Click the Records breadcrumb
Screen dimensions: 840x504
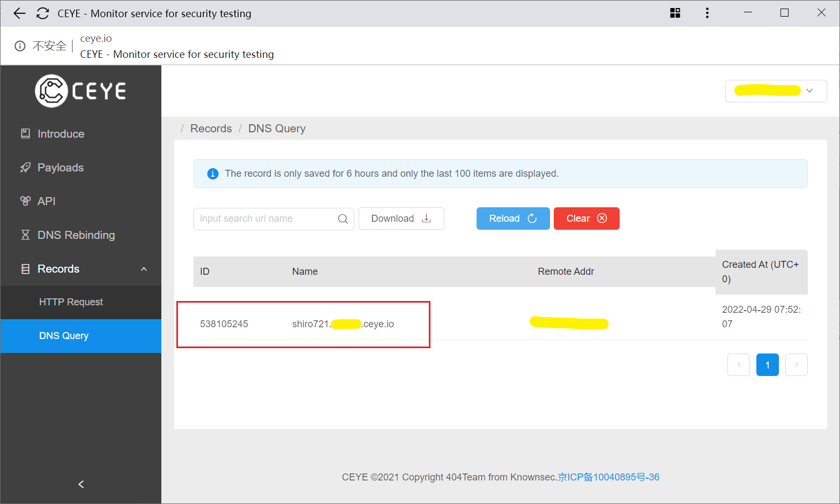[x=211, y=129]
